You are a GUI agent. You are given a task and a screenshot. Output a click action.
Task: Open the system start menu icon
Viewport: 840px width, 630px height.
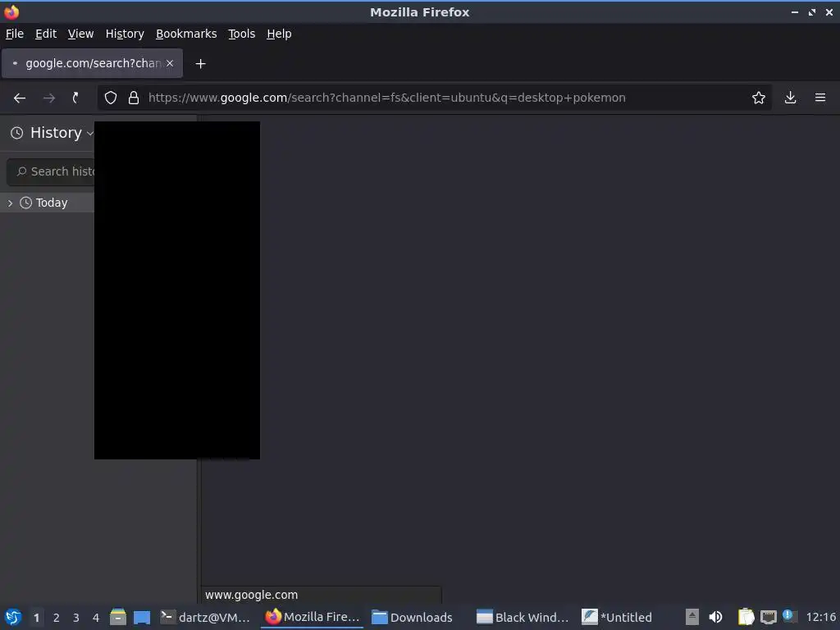click(13, 617)
